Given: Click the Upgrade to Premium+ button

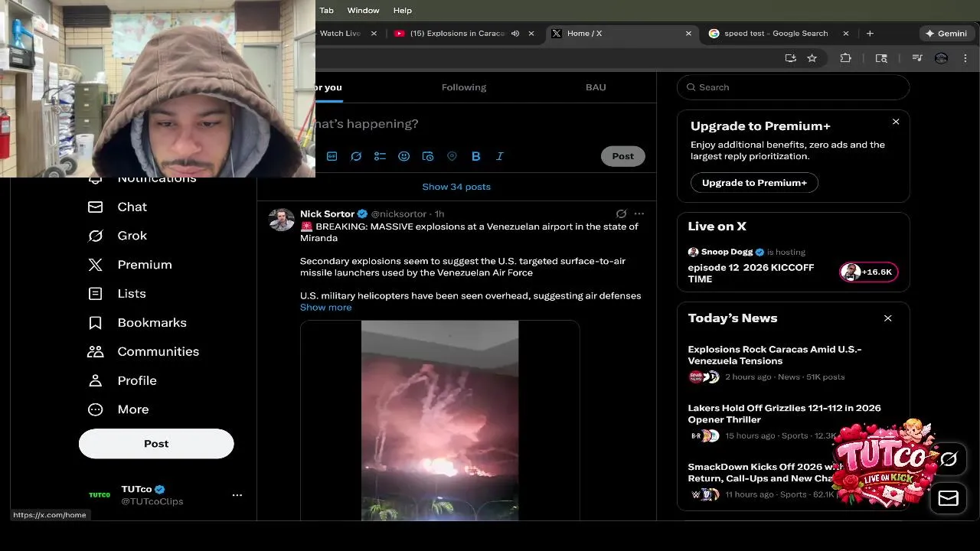Looking at the screenshot, I should tap(754, 183).
